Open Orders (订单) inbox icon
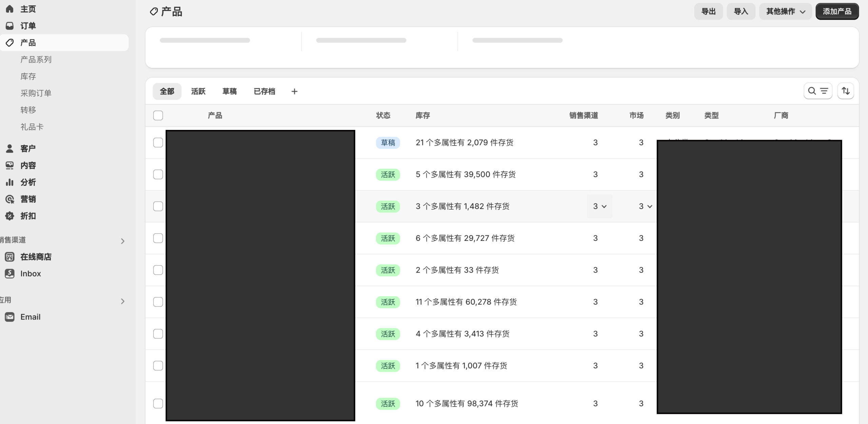The height and width of the screenshot is (424, 868). pyautogui.click(x=9, y=26)
